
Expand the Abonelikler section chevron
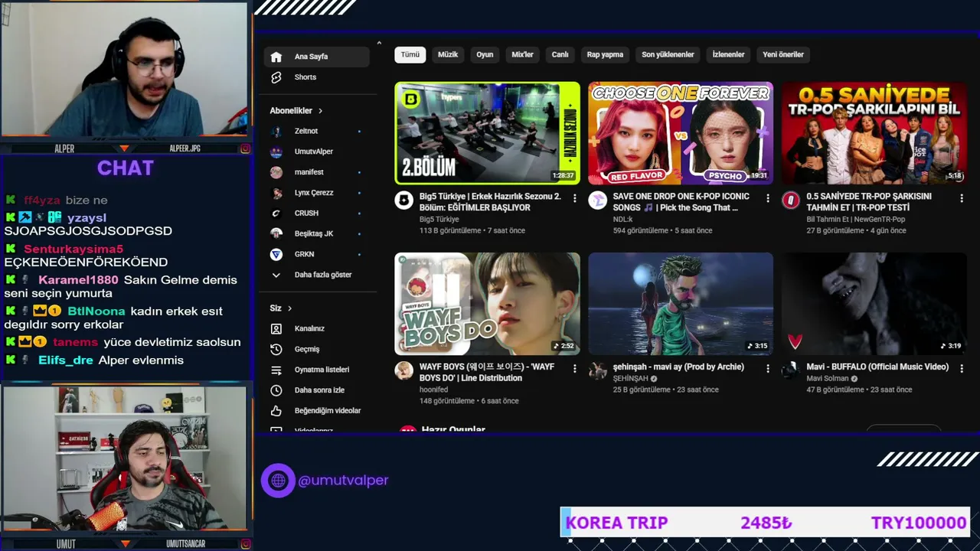pyautogui.click(x=320, y=111)
